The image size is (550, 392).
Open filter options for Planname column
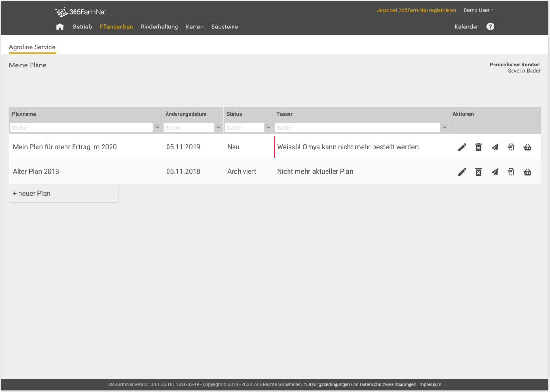pos(158,128)
